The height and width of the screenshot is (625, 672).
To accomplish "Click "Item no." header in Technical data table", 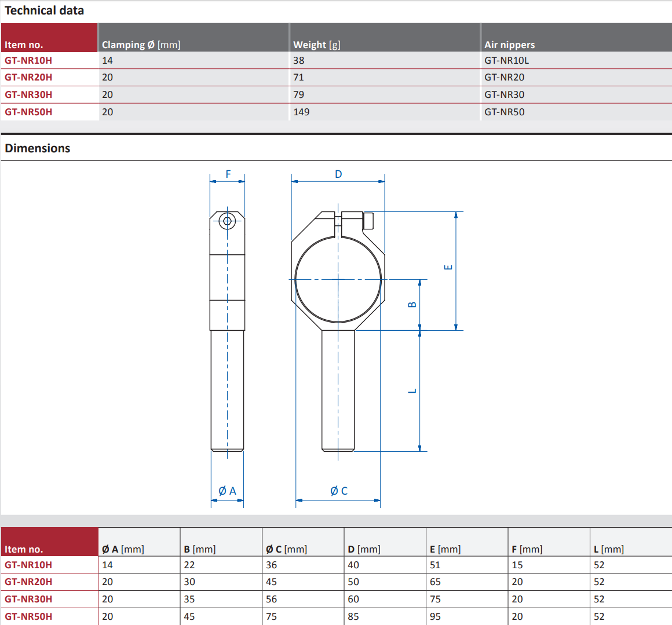I will coord(24,45).
